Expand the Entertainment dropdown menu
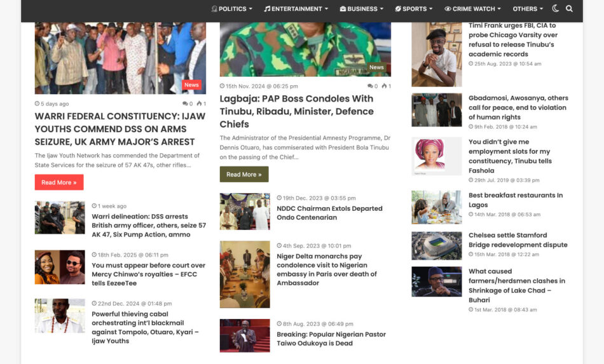This screenshot has height=364, width=604. pyautogui.click(x=296, y=9)
